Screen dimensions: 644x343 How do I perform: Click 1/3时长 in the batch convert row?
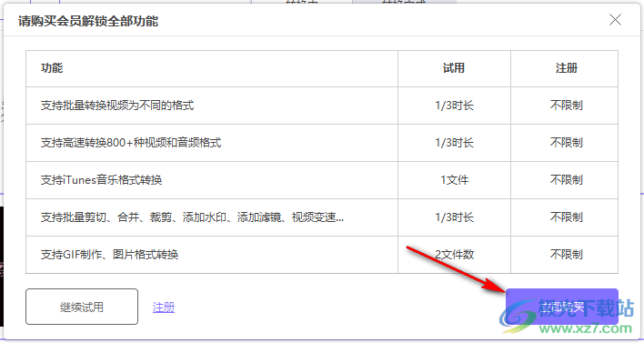coord(454,106)
